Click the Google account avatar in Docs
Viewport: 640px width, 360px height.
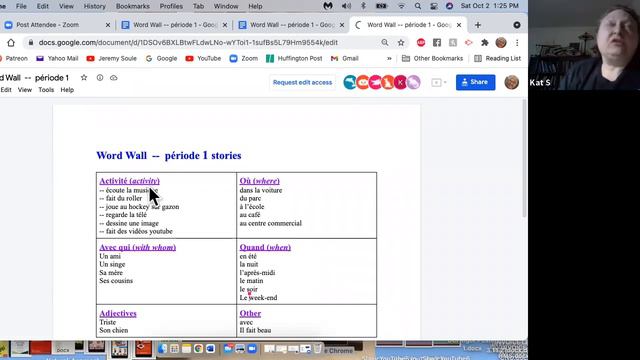511,82
